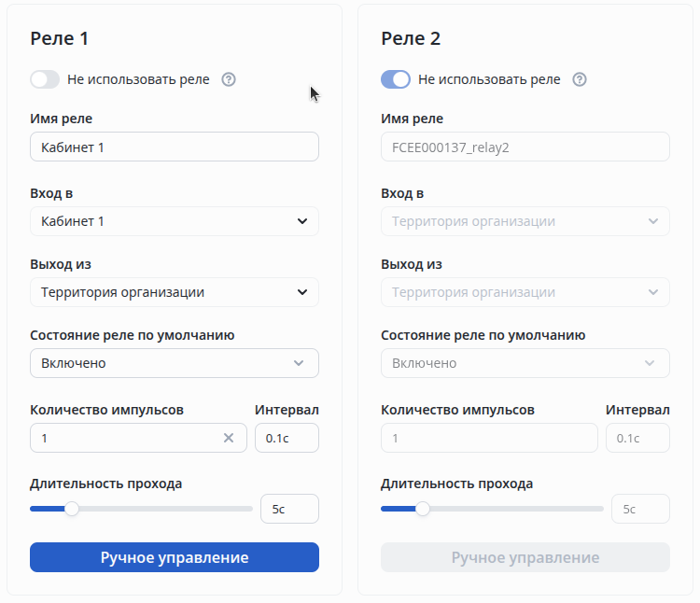Enable 'Не использовать реле' toggle for Реле 1
This screenshot has width=700, height=603.
click(x=45, y=79)
